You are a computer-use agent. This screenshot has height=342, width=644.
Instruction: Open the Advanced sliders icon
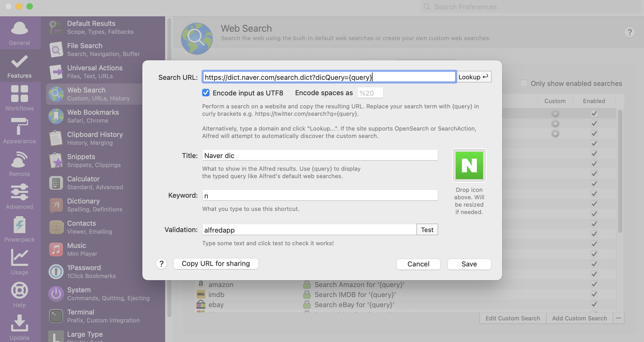click(x=19, y=192)
